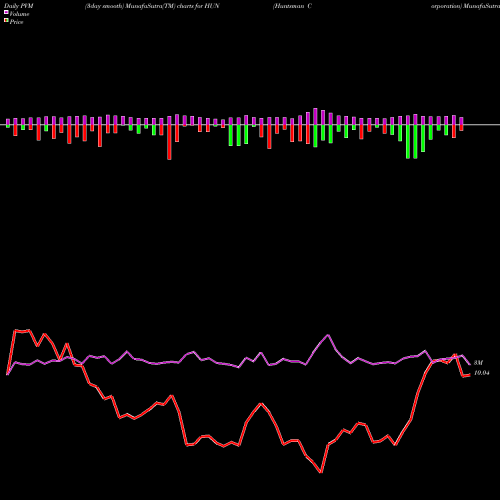Click the Price legend color swatch

pos(6,21)
